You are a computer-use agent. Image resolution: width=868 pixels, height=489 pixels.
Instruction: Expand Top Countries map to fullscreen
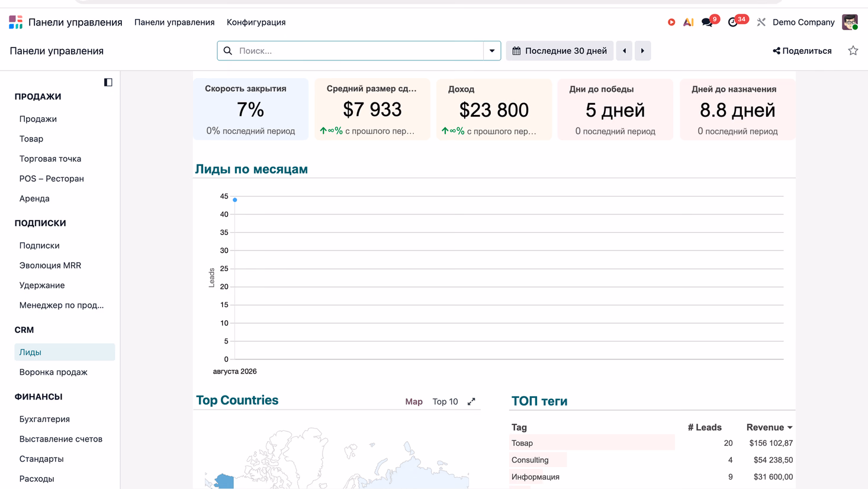coord(471,401)
